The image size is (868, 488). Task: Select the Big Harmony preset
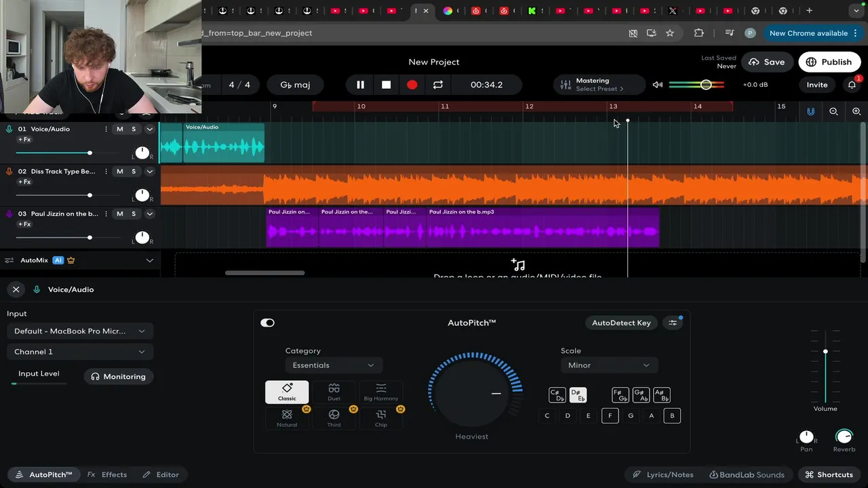click(x=381, y=392)
